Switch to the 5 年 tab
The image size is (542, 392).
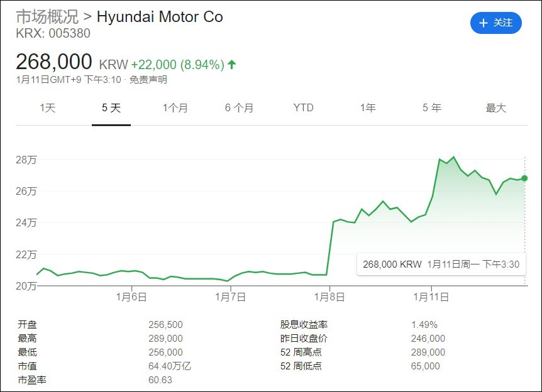(432, 108)
